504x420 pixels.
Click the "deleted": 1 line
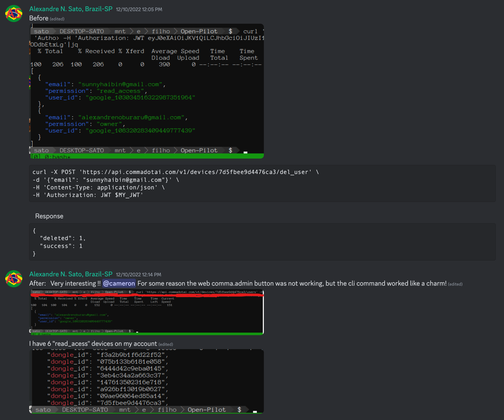pos(63,238)
